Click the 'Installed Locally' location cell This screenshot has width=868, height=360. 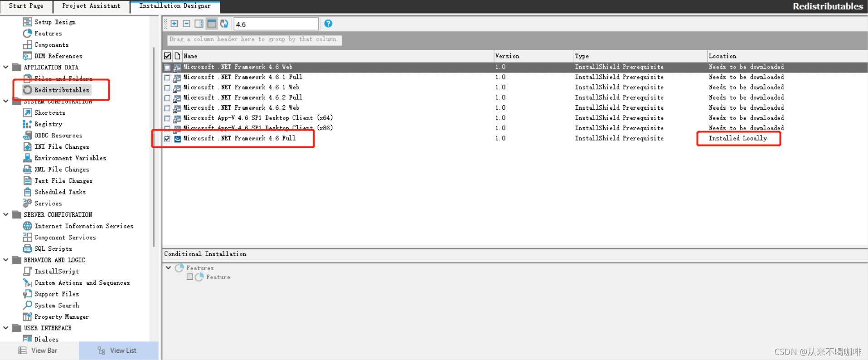(x=738, y=138)
